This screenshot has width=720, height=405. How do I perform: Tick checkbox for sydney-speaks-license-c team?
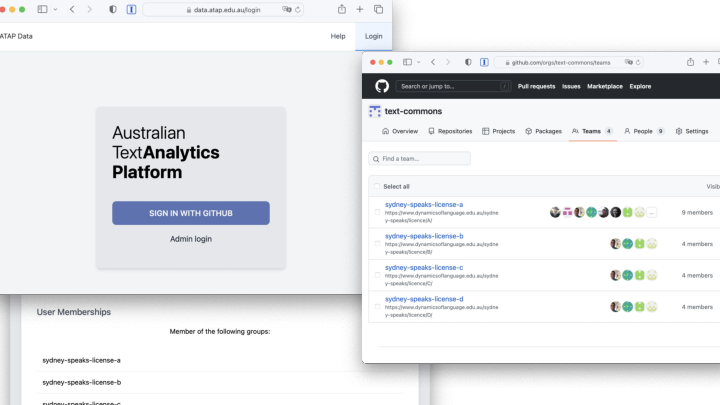pyautogui.click(x=377, y=275)
